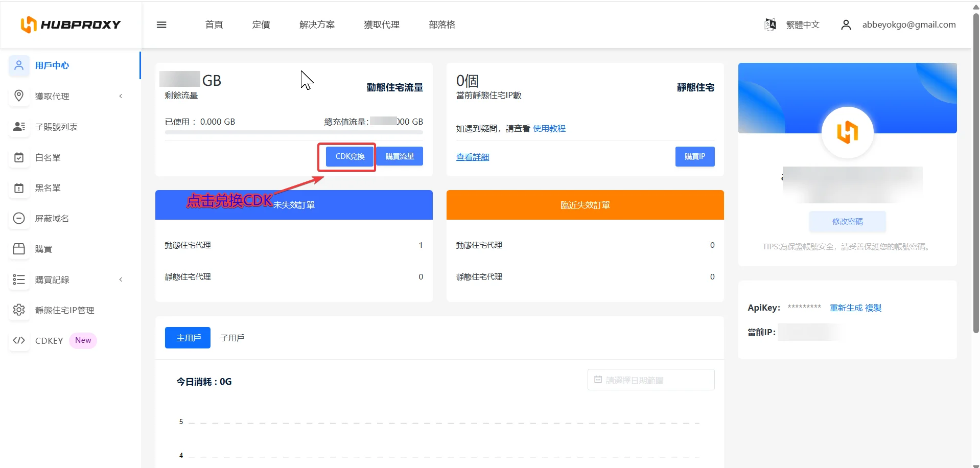Click the 獲取代理 location pin icon
Viewport: 980px width, 468px height.
coord(19,96)
